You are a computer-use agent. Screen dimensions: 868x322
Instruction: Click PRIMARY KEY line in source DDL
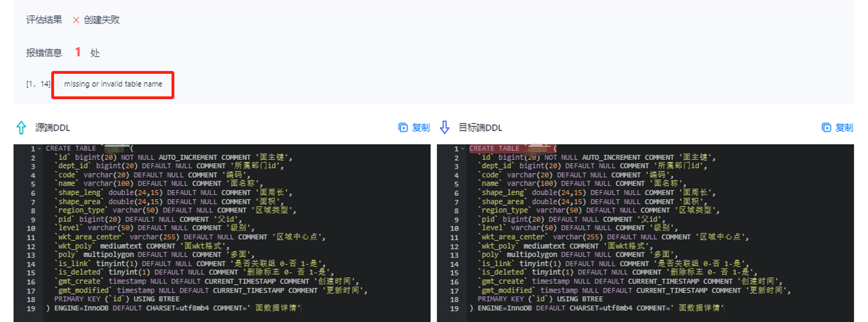pyautogui.click(x=117, y=299)
